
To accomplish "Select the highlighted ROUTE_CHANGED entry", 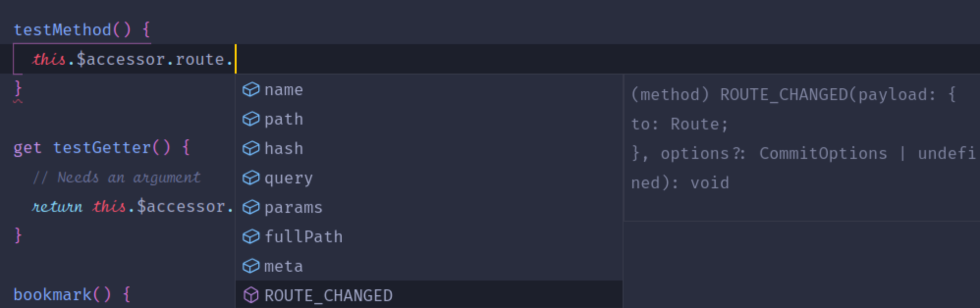I will [328, 295].
